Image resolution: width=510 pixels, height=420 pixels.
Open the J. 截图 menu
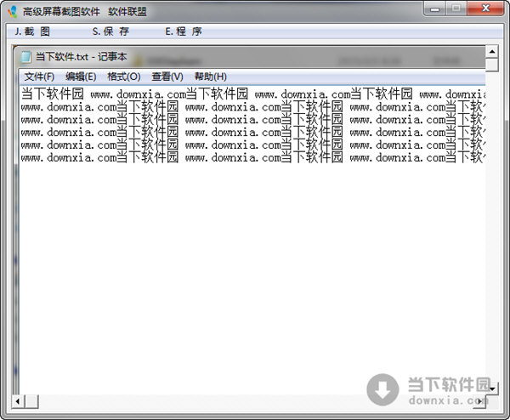pos(32,31)
